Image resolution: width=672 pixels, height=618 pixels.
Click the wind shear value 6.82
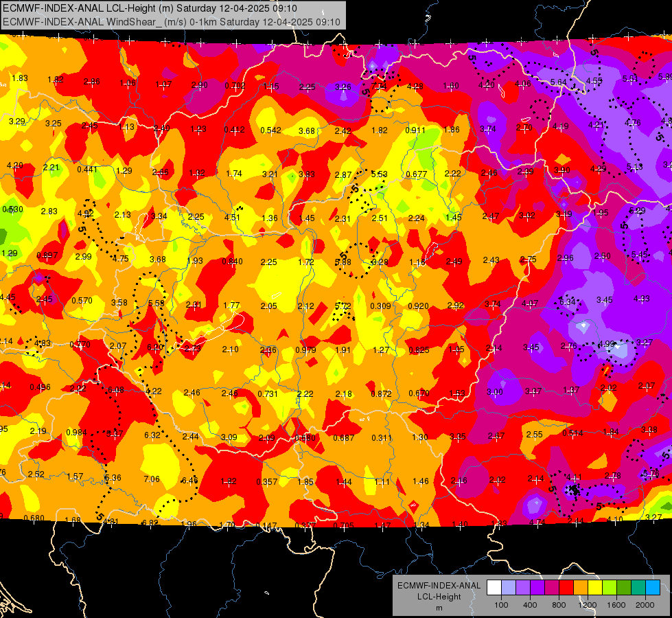coord(150,523)
